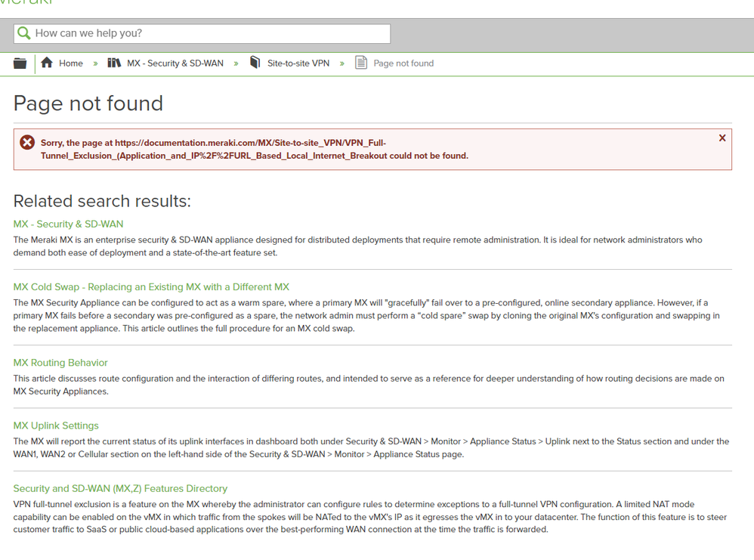Open the 'MX Routing Behavior' result
Screen dimensions: 754x560
click(60, 363)
